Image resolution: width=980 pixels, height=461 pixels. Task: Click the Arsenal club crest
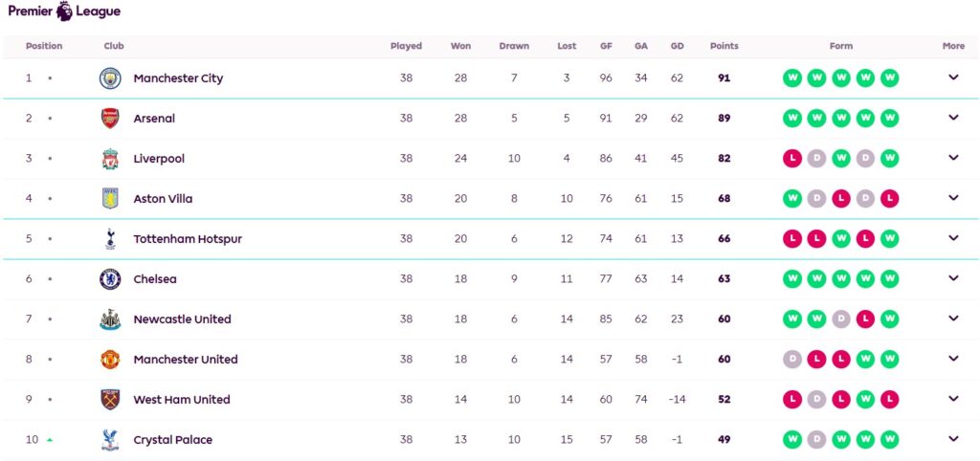(111, 119)
